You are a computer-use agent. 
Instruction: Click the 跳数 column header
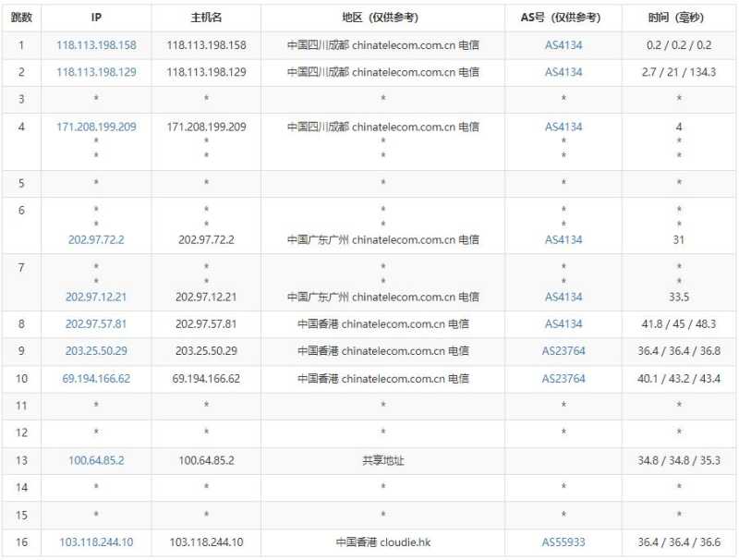(x=21, y=18)
